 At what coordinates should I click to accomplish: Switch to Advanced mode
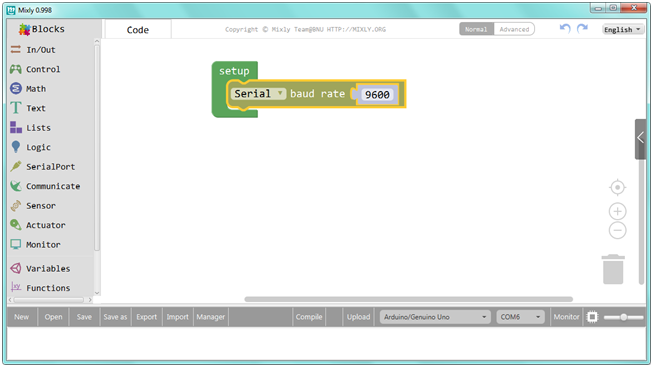coord(514,29)
